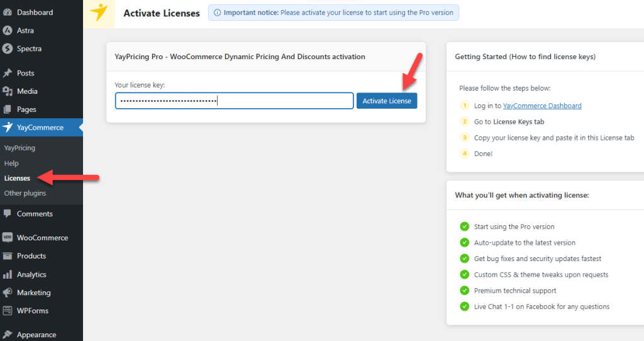This screenshot has width=644, height=341.
Task: Select the YayCommerce menu item
Action: pos(40,127)
